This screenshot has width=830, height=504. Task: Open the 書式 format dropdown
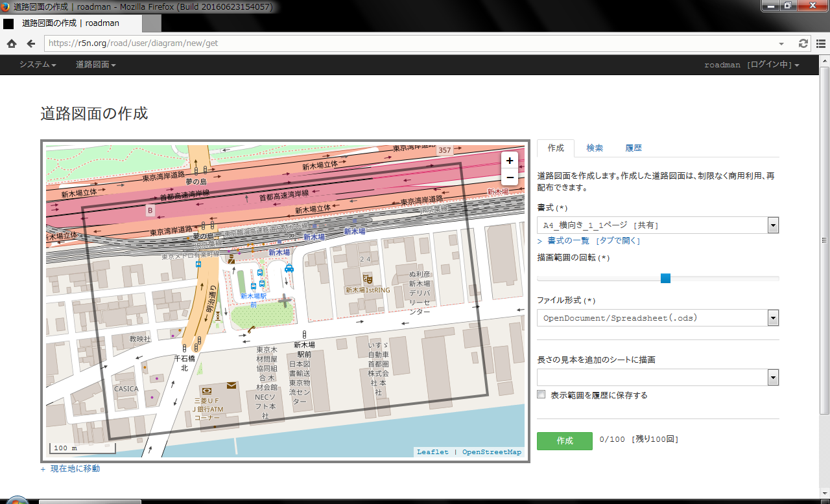[x=658, y=225]
